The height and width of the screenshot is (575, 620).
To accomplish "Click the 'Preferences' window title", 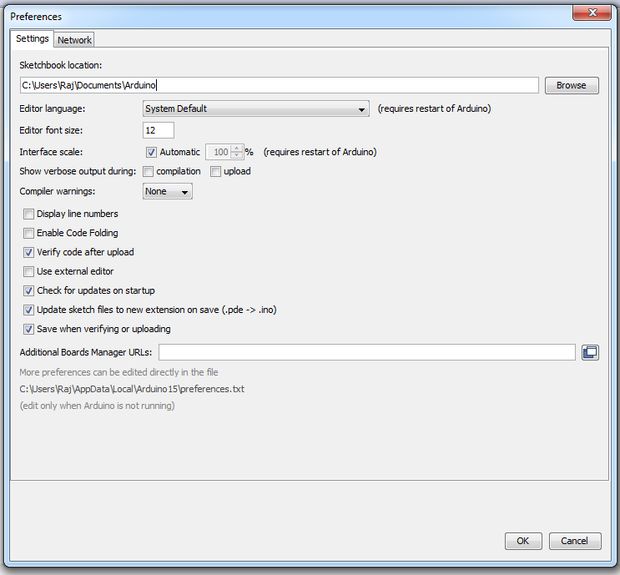I will click(36, 17).
